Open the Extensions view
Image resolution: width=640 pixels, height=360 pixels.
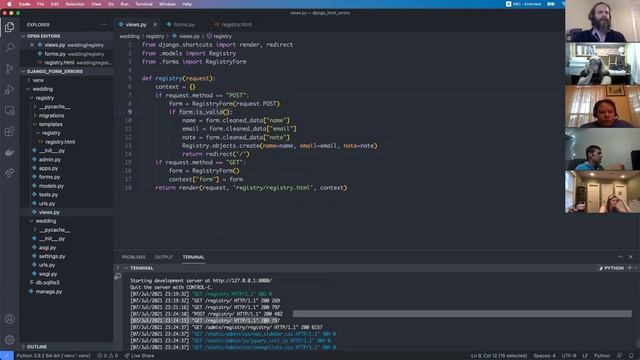(x=9, y=131)
